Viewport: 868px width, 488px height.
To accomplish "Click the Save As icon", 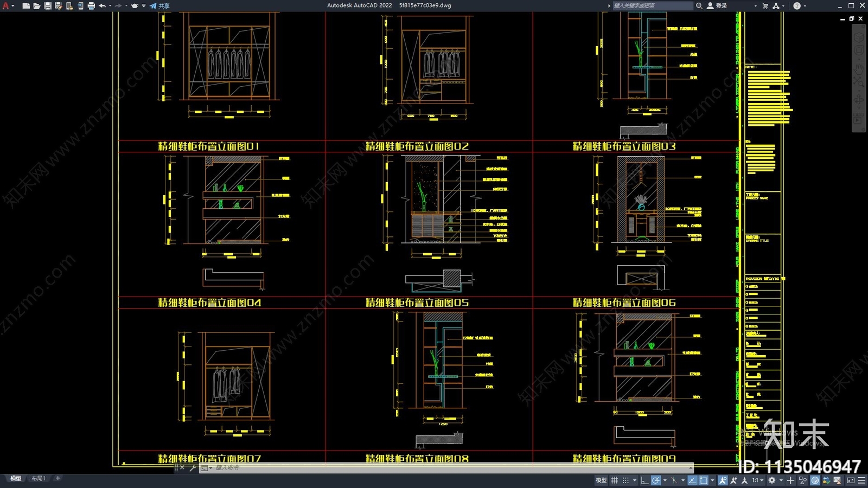I will [x=59, y=5].
